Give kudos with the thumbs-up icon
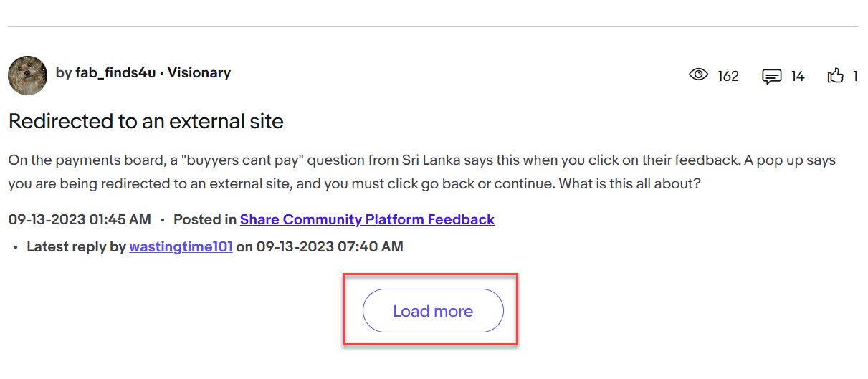Image resolution: width=868 pixels, height=379 pixels. (836, 75)
